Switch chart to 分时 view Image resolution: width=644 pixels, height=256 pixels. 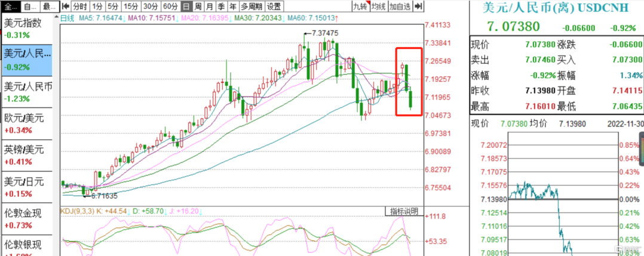coord(80,6)
